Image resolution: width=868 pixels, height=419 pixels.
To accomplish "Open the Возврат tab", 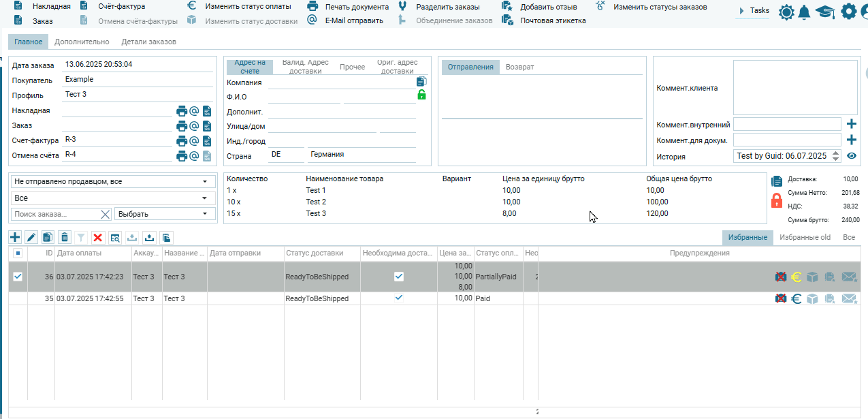I will point(519,67).
